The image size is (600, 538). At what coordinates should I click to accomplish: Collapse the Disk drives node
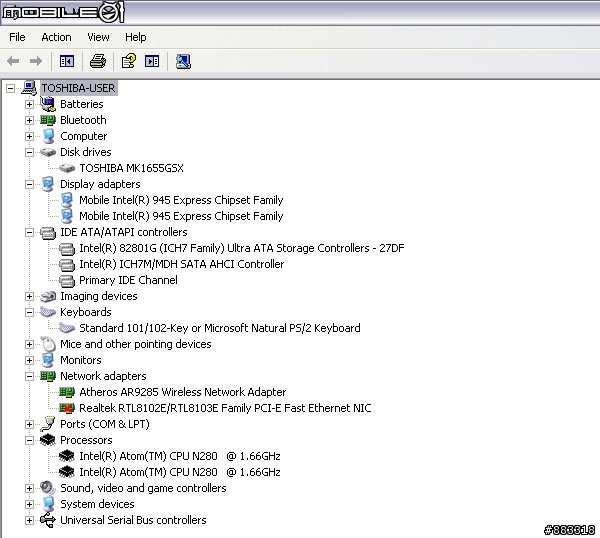[29, 152]
